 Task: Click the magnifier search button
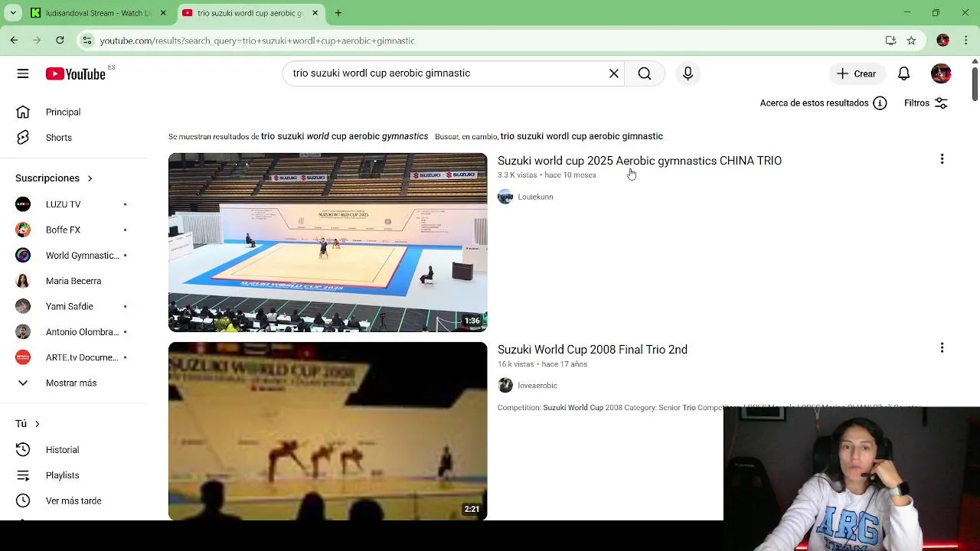pos(645,73)
